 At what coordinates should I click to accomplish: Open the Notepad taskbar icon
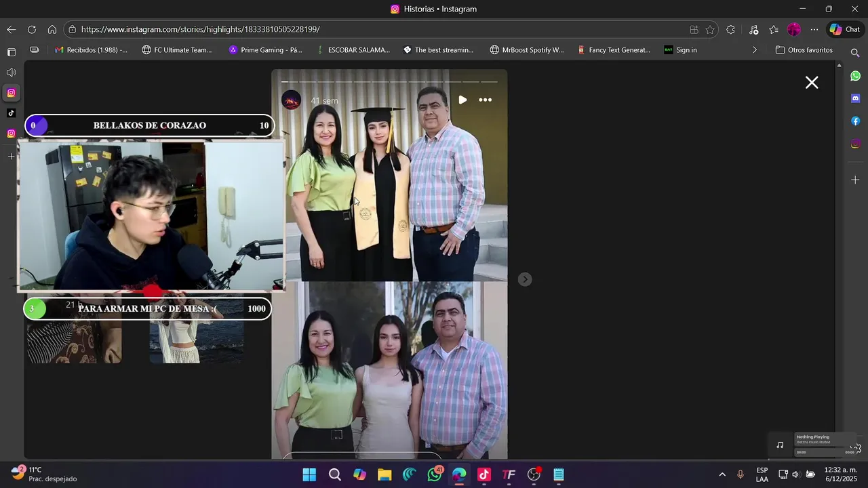click(x=559, y=474)
